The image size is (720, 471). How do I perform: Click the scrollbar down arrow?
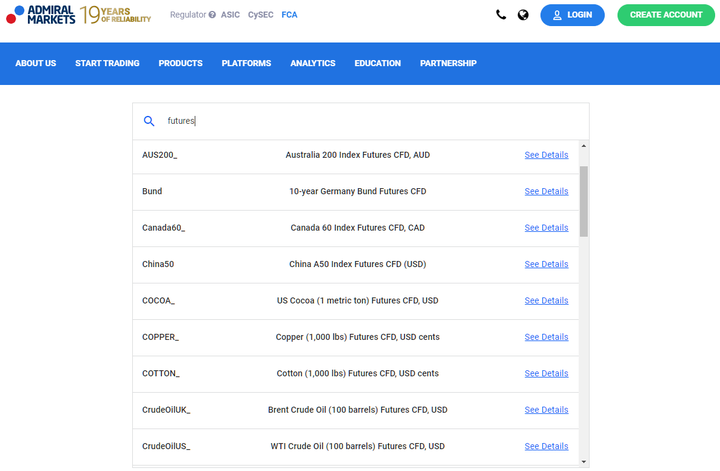(x=584, y=462)
